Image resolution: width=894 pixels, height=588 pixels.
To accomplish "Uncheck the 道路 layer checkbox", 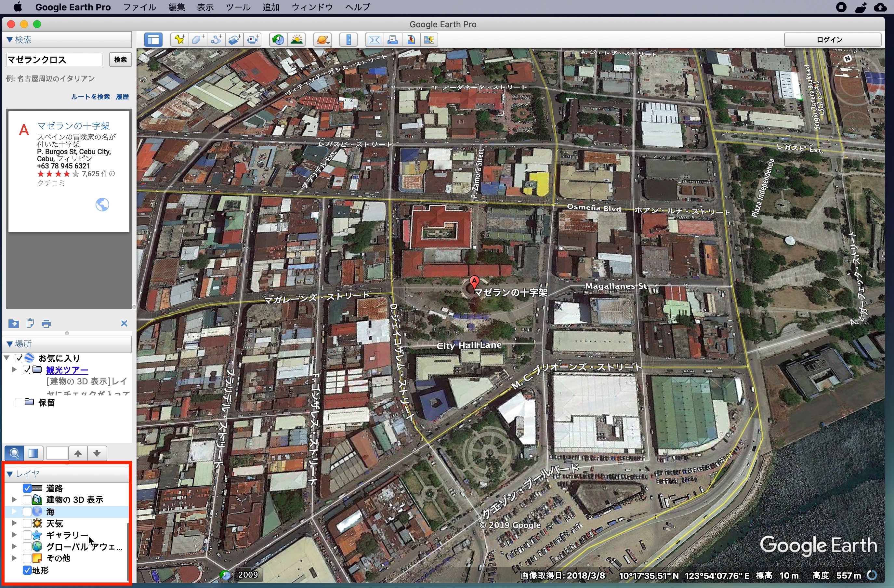I will tap(27, 488).
